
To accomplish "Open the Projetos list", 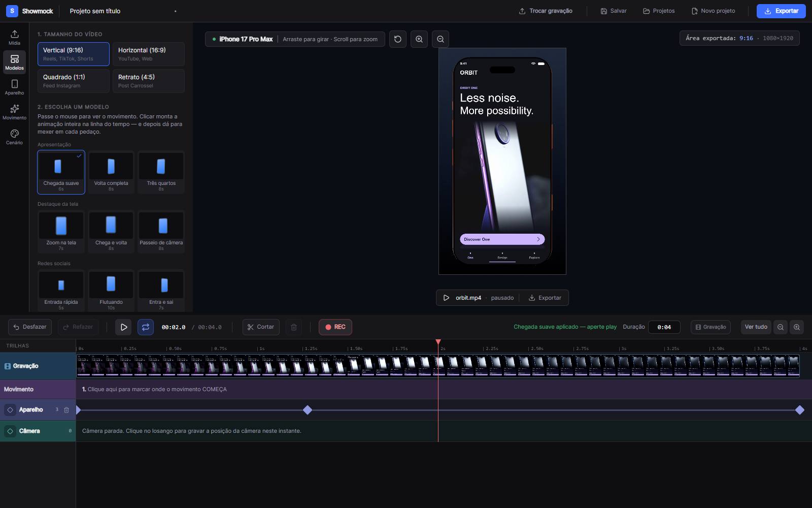I will [x=659, y=11].
